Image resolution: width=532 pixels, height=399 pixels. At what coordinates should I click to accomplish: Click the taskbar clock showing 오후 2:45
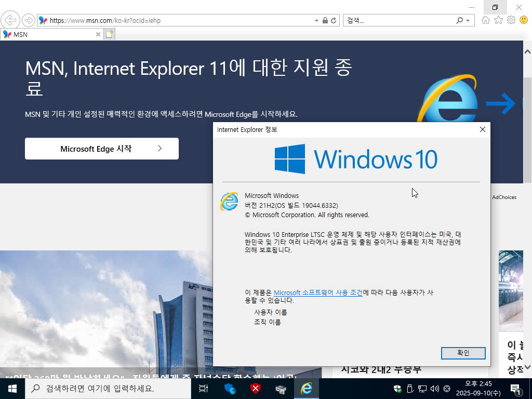coord(478,389)
